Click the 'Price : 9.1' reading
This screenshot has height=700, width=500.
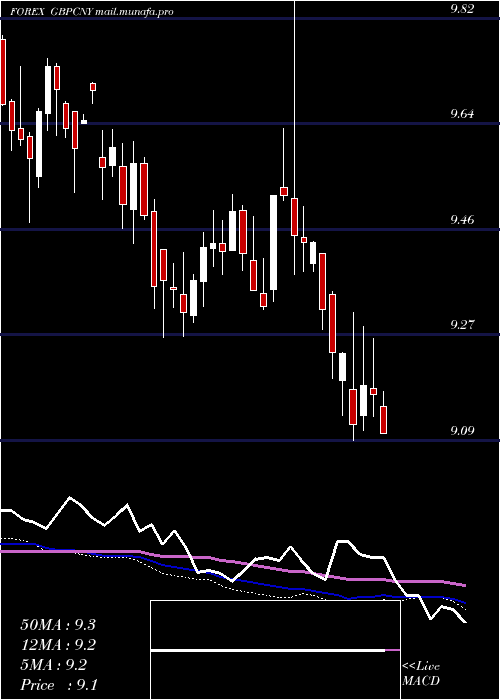point(59,685)
